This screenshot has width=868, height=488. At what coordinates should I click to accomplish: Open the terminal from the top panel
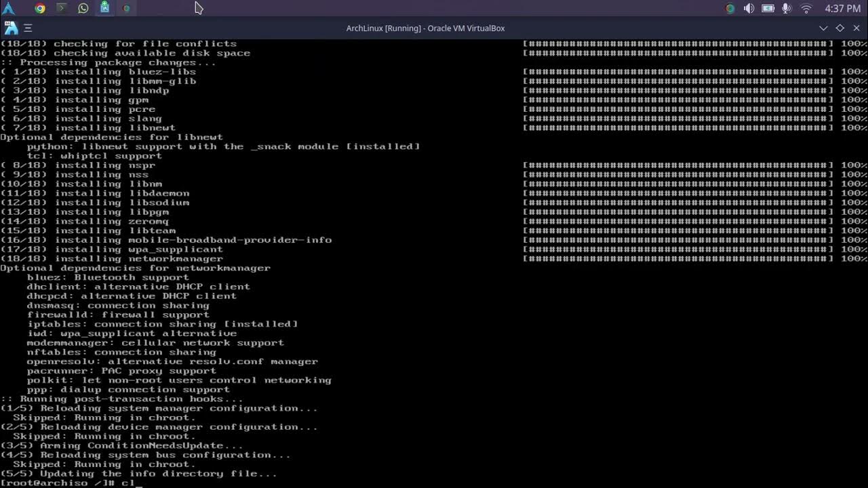pos(62,8)
